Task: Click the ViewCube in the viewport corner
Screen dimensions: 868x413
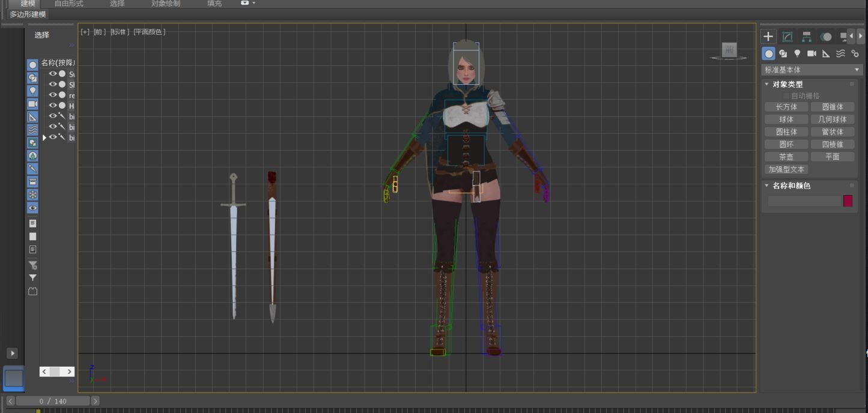Action: pos(729,50)
